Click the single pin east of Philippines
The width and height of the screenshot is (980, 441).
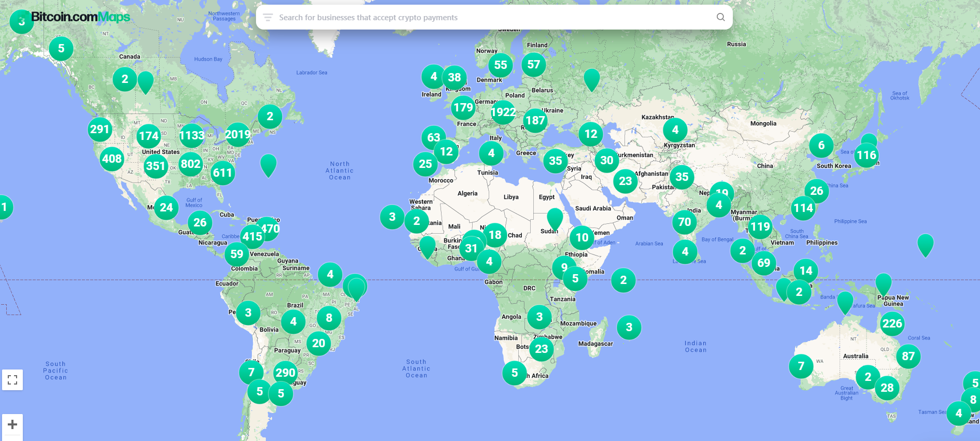926,245
